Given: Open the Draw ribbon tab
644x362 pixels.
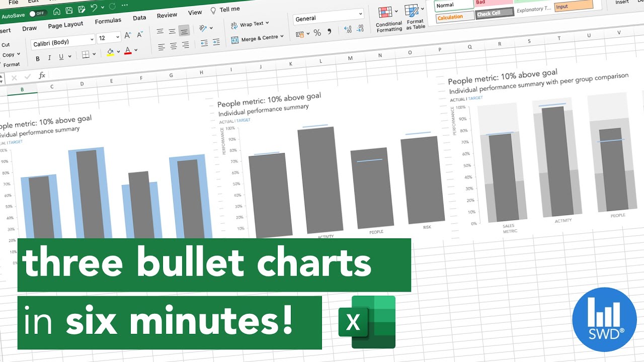Looking at the screenshot, I should coord(30,29).
